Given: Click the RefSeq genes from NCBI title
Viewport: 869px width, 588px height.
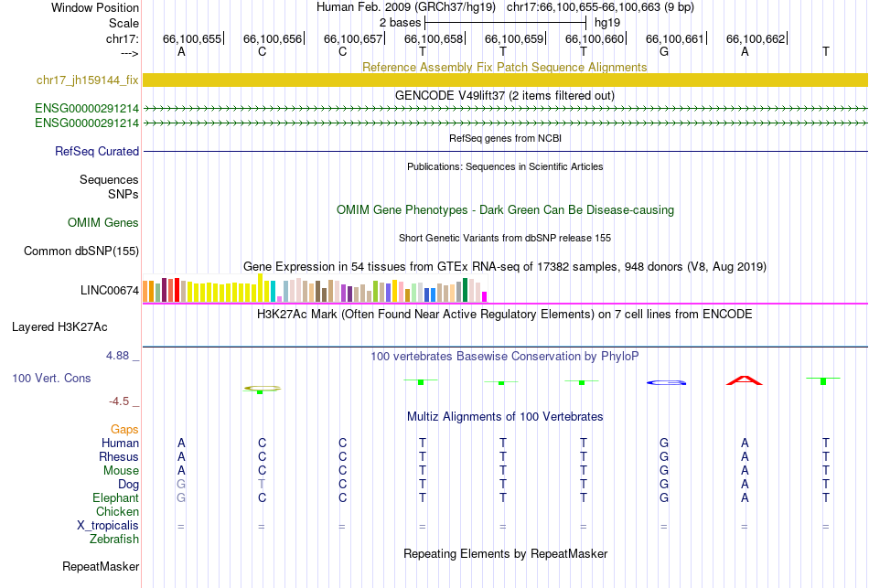Looking at the screenshot, I should click(505, 138).
